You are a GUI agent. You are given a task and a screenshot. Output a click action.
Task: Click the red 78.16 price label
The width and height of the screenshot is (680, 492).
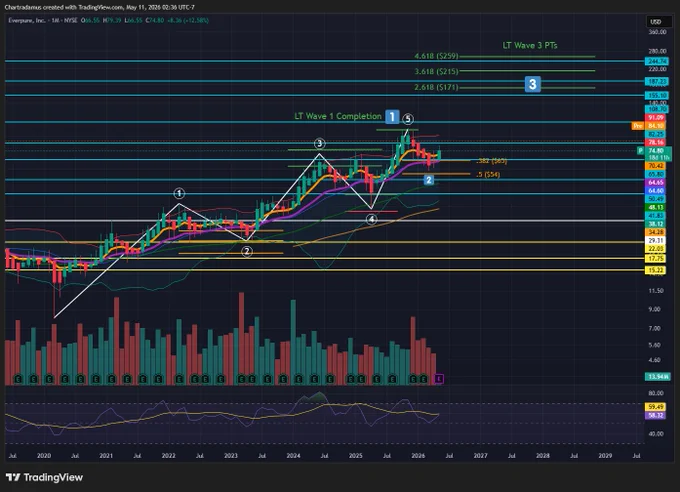click(656, 142)
